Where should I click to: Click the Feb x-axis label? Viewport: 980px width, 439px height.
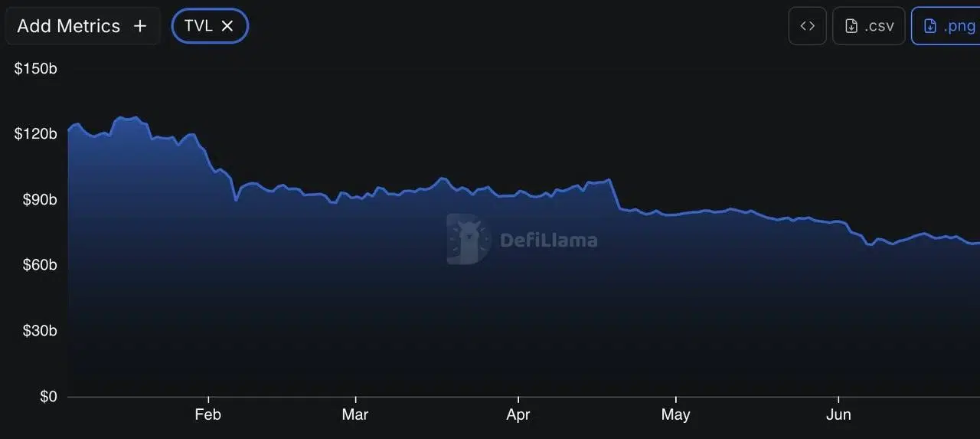[207, 414]
